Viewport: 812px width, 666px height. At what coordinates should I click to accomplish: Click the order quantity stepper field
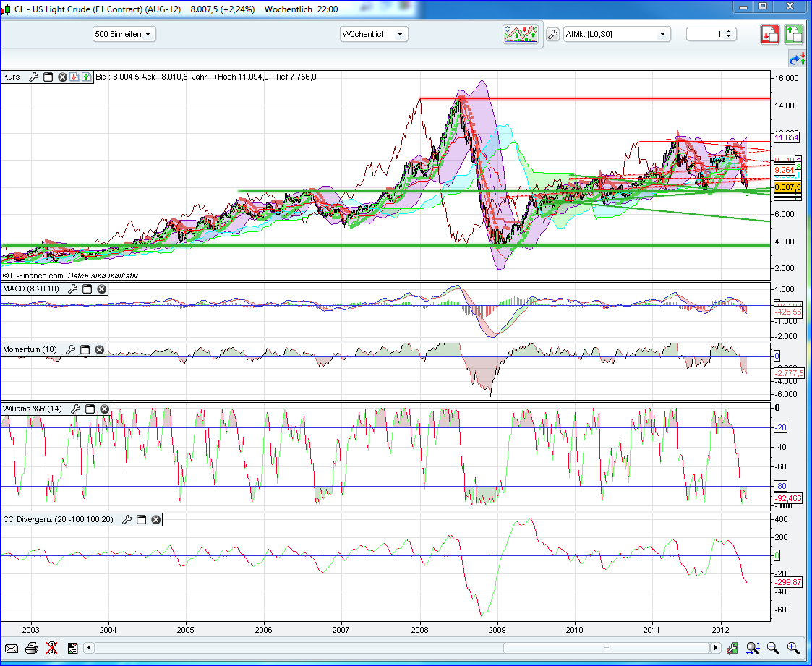click(x=711, y=34)
